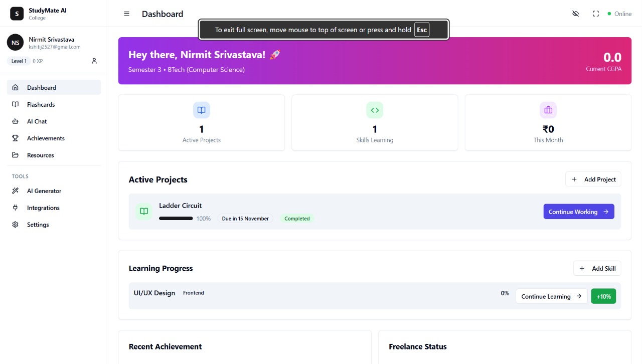The width and height of the screenshot is (642, 364).
Task: Toggle the sidebar with the hamburger icon
Action: point(126,14)
